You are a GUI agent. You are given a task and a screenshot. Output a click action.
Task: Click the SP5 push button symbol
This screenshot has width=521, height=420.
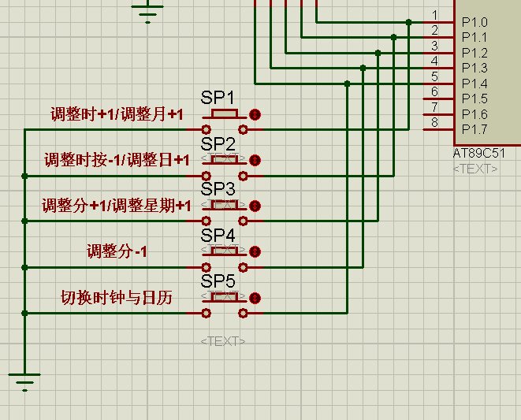[225, 297]
